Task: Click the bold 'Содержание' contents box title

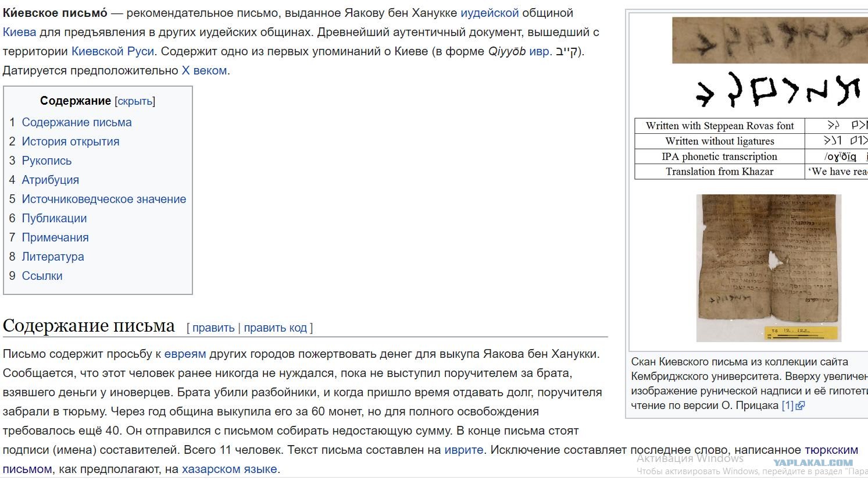Action: [x=76, y=101]
